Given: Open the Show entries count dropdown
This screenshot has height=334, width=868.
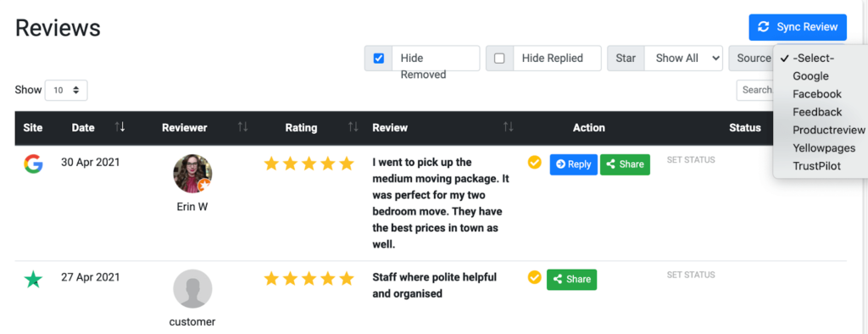Looking at the screenshot, I should click(x=66, y=91).
